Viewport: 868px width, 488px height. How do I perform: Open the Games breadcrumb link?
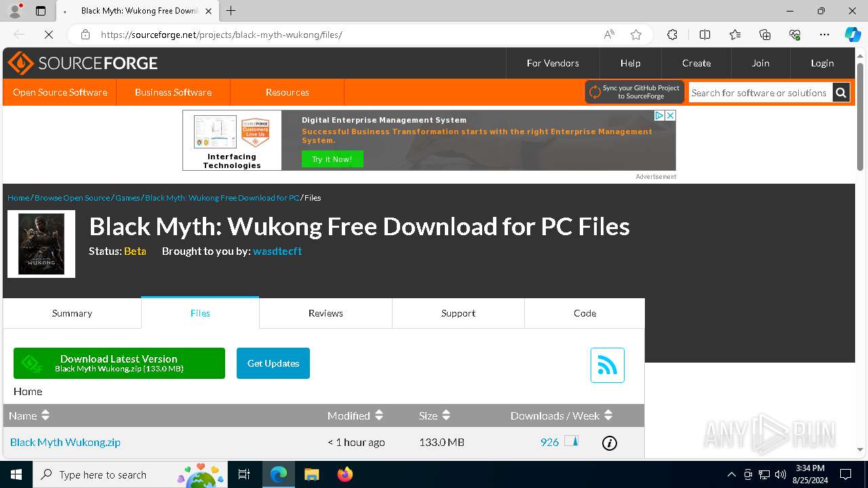127,198
